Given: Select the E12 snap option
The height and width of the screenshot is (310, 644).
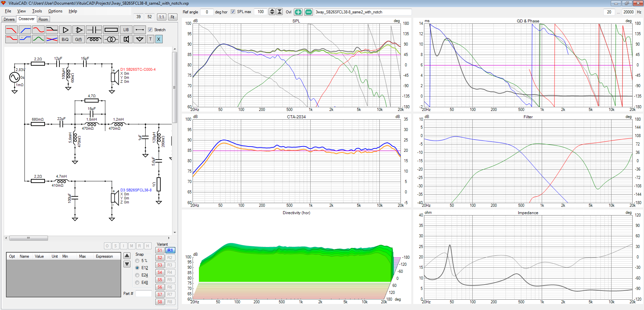Looking at the screenshot, I should [137, 268].
